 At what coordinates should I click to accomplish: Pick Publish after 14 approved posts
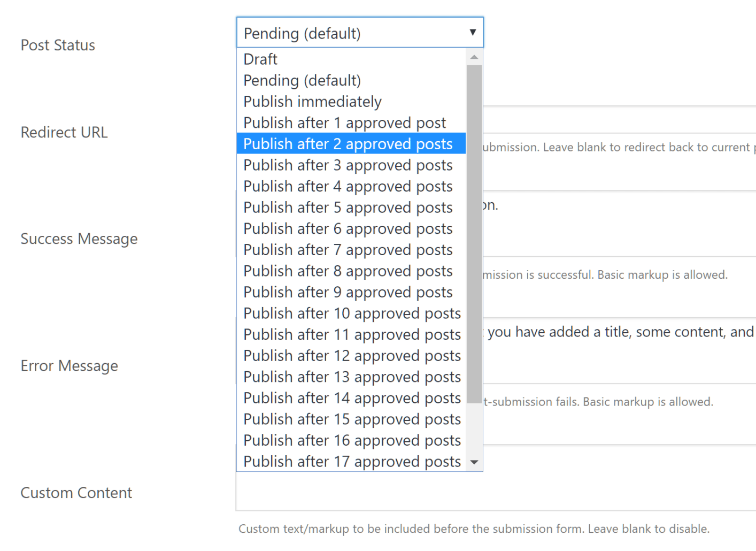[x=352, y=398]
